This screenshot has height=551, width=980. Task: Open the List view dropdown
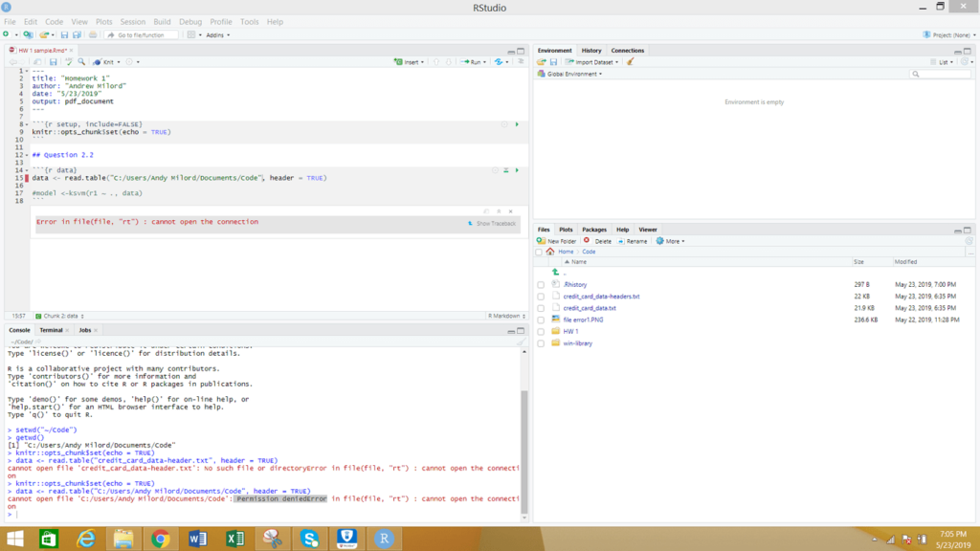coord(942,62)
